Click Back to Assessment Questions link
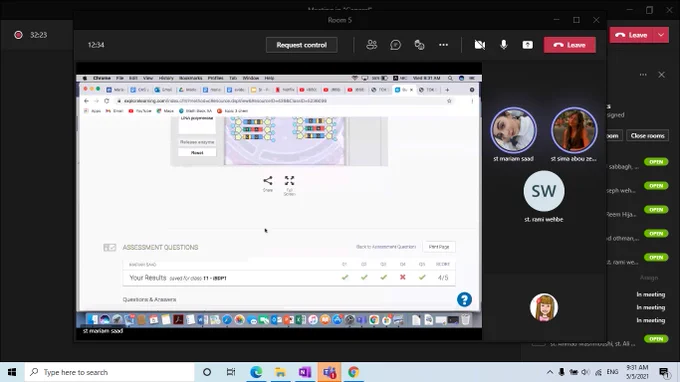Image resolution: width=680 pixels, height=382 pixels. pyautogui.click(x=386, y=247)
